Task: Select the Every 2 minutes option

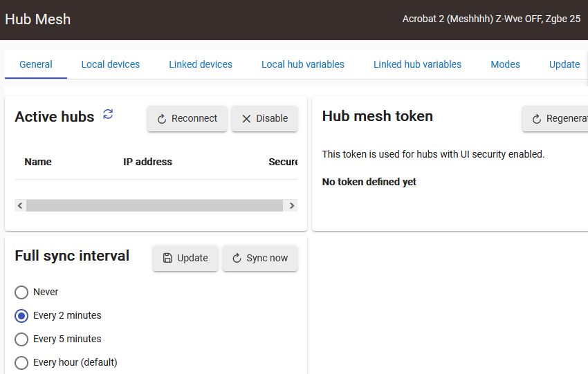Action: tap(21, 316)
